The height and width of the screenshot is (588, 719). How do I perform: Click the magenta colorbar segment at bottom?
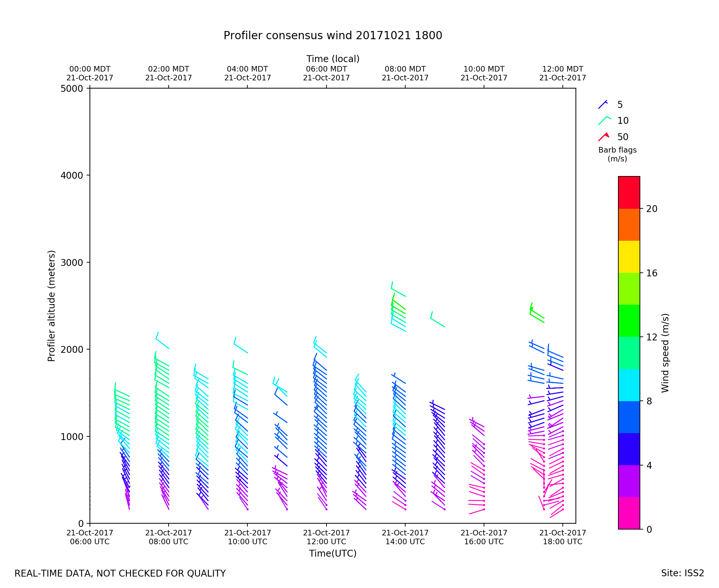point(629,513)
